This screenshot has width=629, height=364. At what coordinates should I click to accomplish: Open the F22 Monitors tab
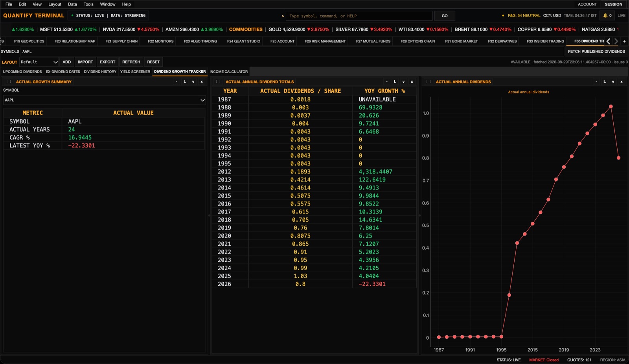[161, 41]
